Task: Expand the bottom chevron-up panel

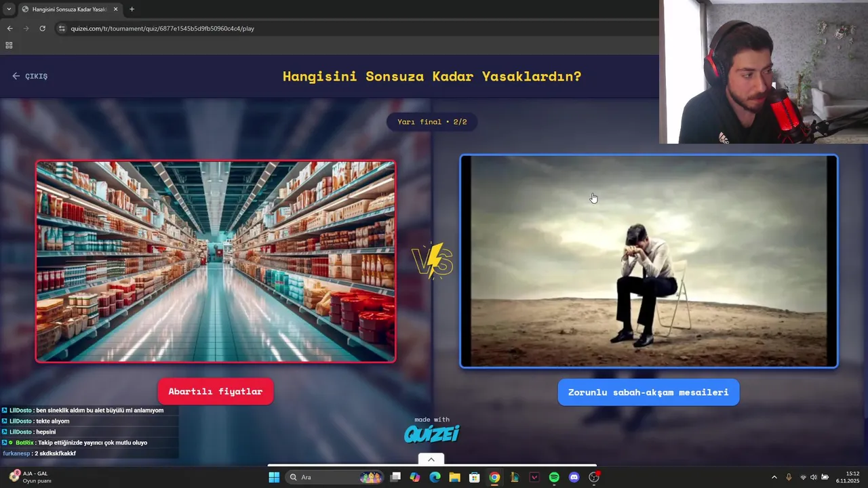Action: pos(431,460)
